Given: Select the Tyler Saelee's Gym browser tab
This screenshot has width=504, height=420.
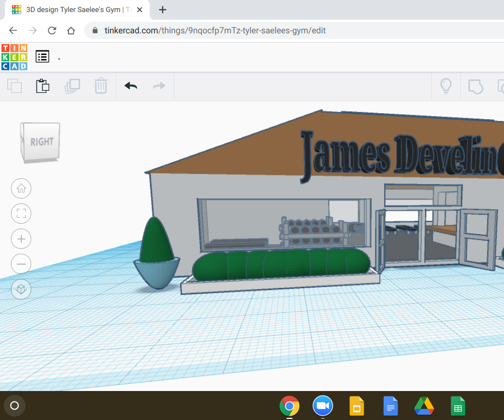Looking at the screenshot, I should [x=77, y=9].
